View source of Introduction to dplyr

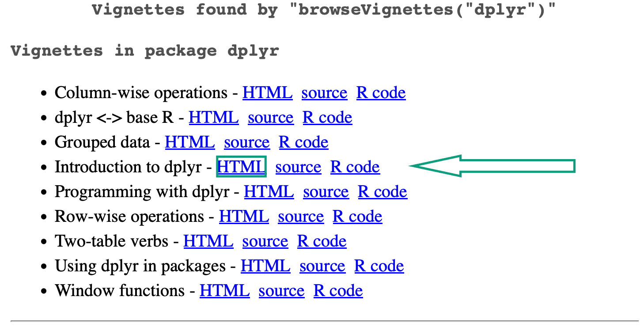pos(298,167)
